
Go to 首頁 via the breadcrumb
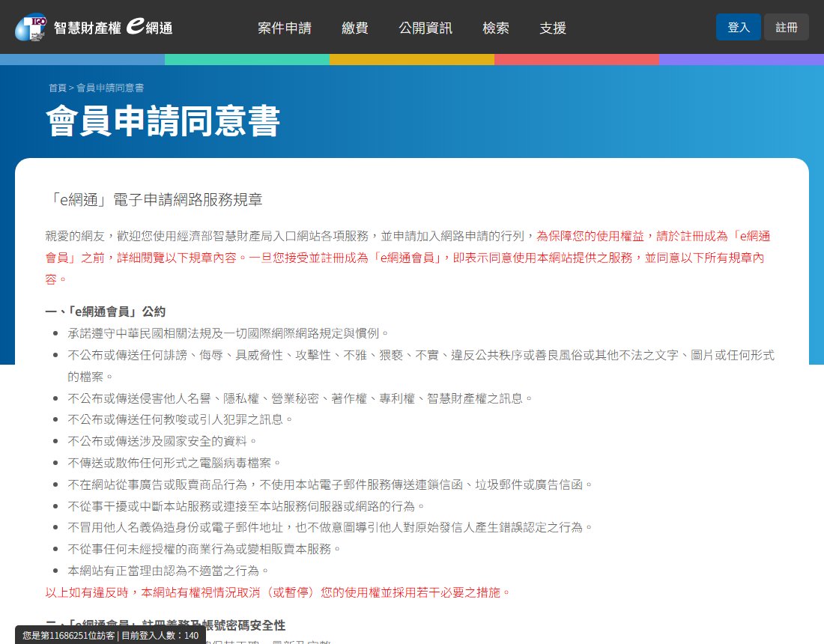pyautogui.click(x=57, y=88)
